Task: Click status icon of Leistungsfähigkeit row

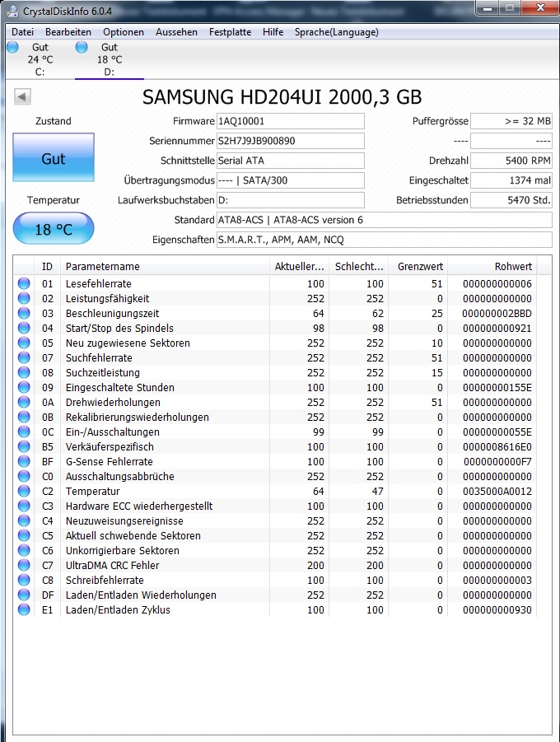Action: pos(24,298)
